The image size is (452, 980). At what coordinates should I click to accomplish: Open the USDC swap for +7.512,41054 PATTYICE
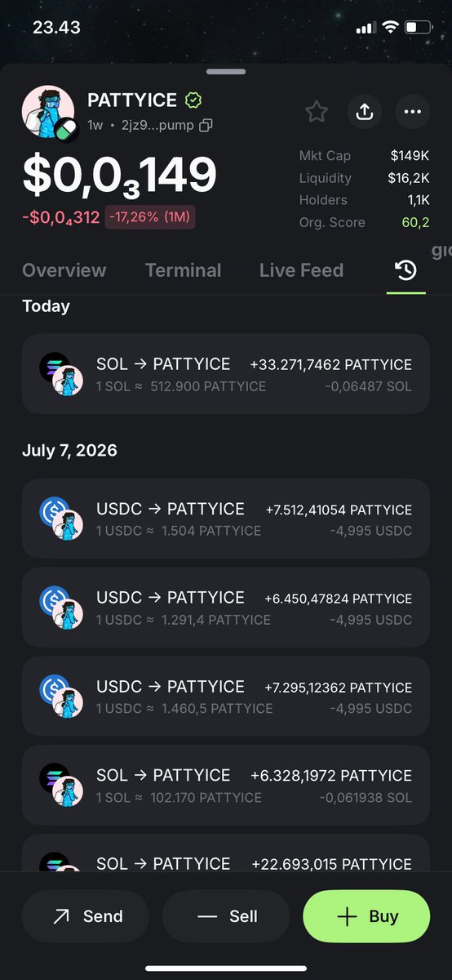(226, 519)
